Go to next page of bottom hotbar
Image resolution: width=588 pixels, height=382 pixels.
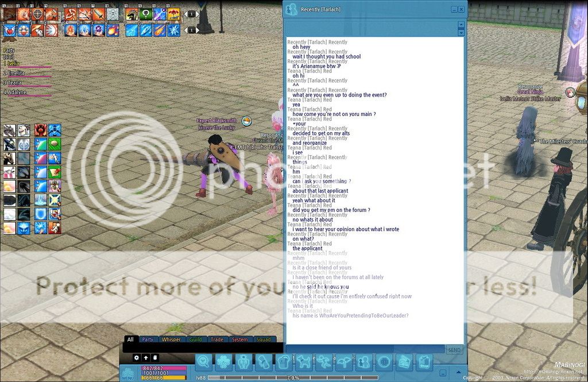click(x=197, y=30)
